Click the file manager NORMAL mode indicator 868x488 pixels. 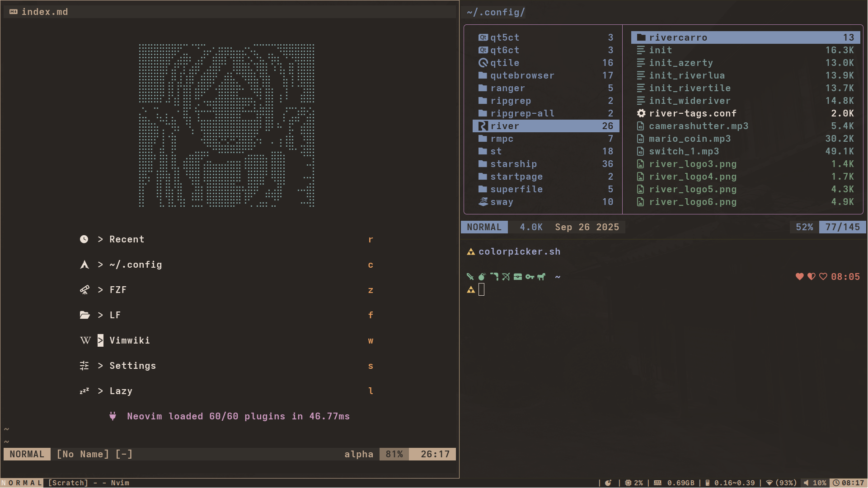[484, 227]
